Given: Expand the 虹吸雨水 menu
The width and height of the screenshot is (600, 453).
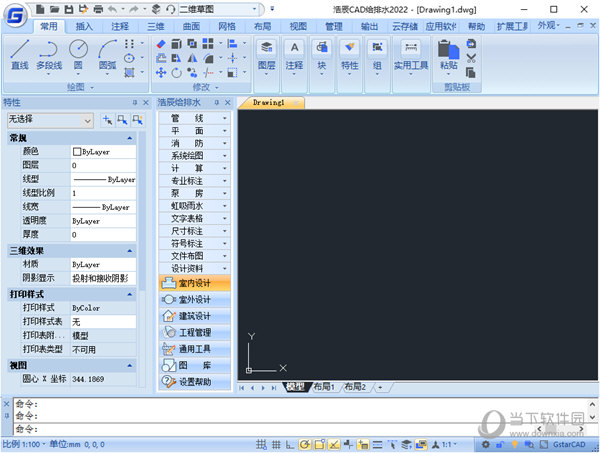Looking at the screenshot, I should tap(194, 206).
